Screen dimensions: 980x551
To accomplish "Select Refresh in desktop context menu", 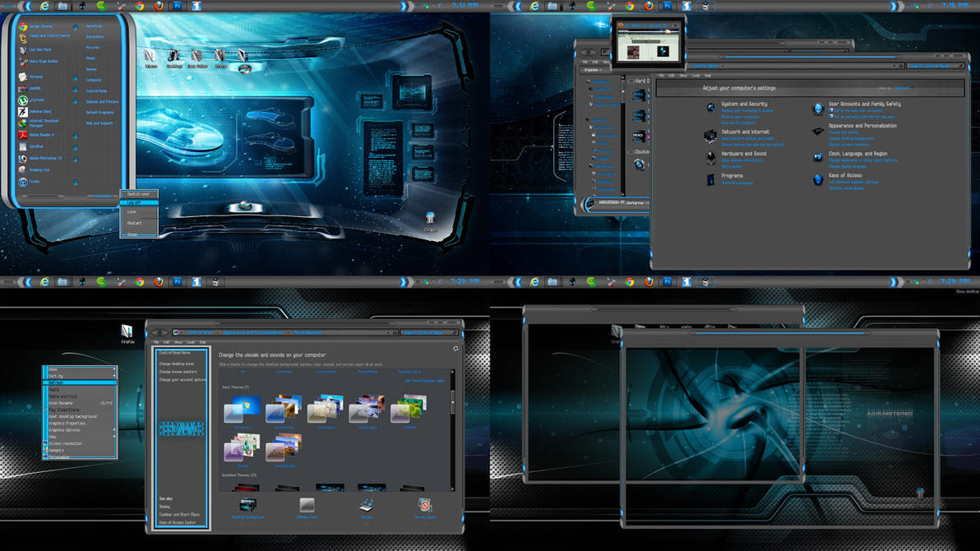I will pyautogui.click(x=80, y=382).
